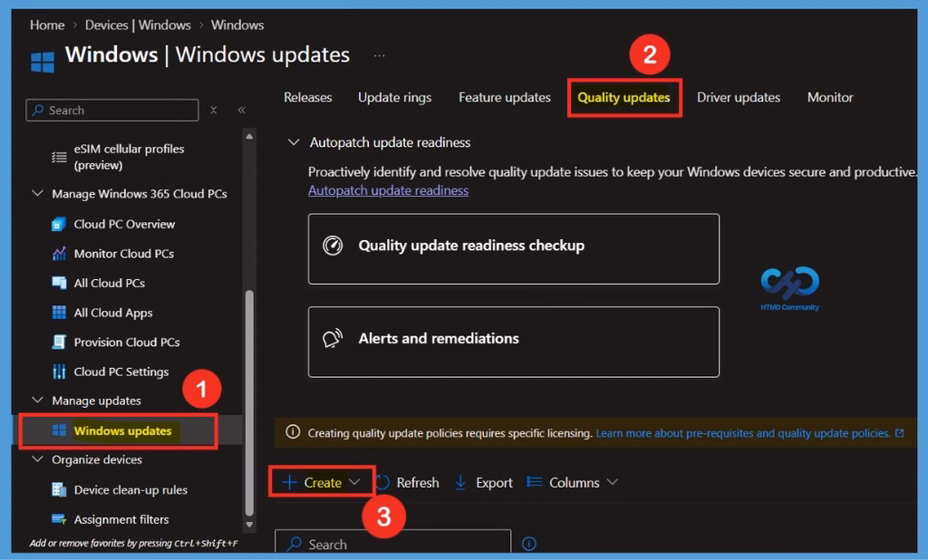Click the info icon in licensing banner
The image size is (928, 560).
[293, 432]
